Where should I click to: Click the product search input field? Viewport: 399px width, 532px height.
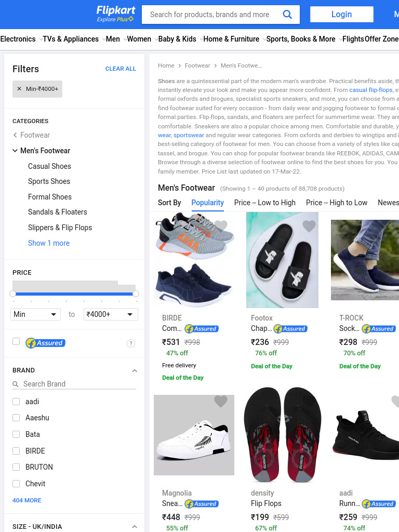pos(210,14)
